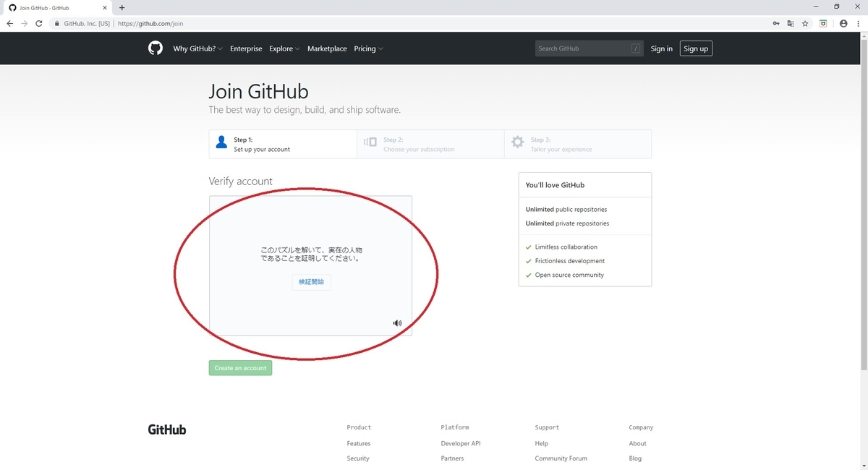Viewport: 868px width, 470px height.
Task: Click the 検証開始 verification button
Action: coord(312,282)
